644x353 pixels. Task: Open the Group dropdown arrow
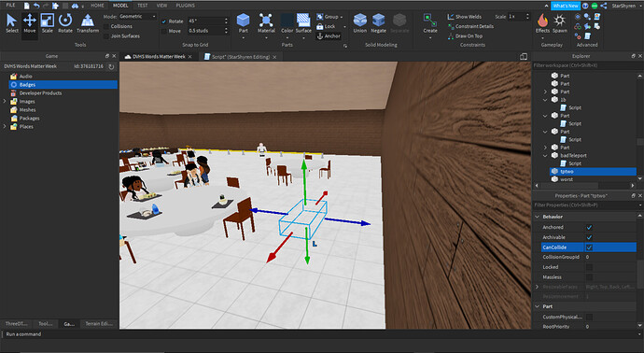pyautogui.click(x=342, y=17)
